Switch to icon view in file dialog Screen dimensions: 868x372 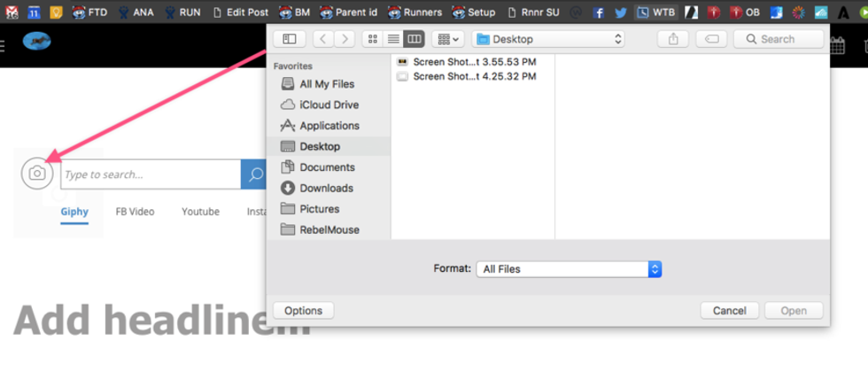[373, 39]
